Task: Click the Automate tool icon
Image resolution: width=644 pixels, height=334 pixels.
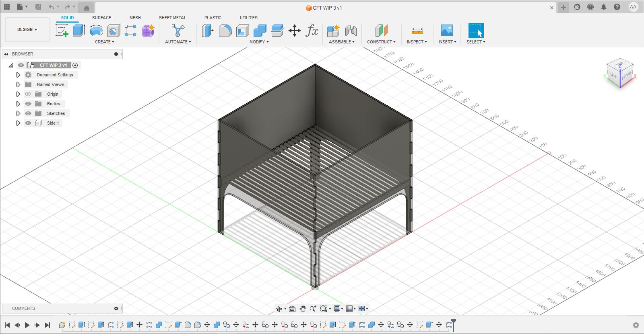Action: pyautogui.click(x=178, y=31)
